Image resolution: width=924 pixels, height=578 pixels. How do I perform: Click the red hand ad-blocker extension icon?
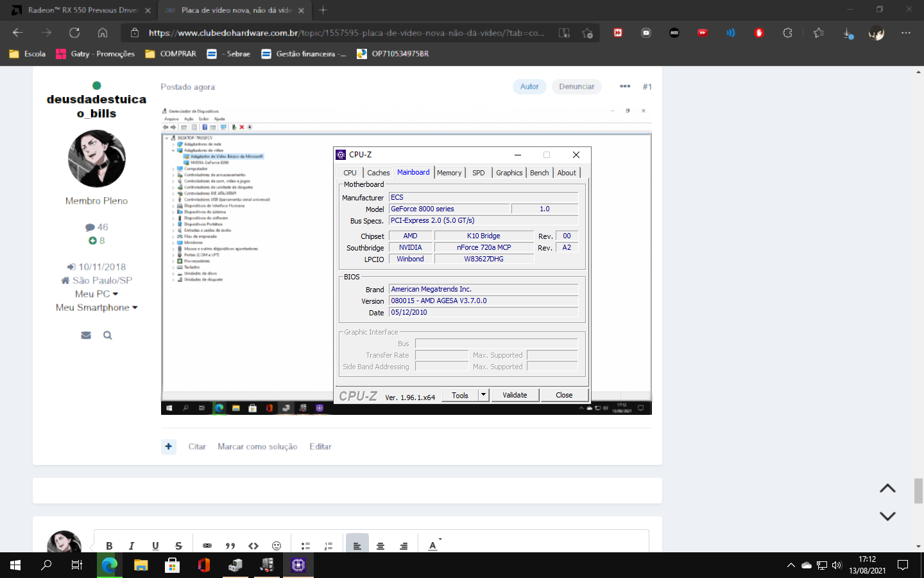(759, 33)
